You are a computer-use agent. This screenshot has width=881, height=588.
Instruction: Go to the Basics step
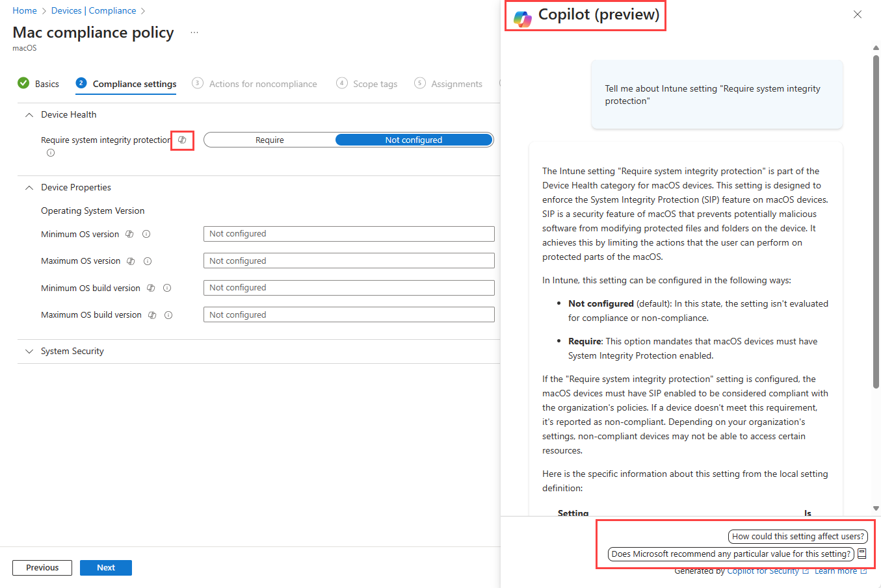[38, 84]
